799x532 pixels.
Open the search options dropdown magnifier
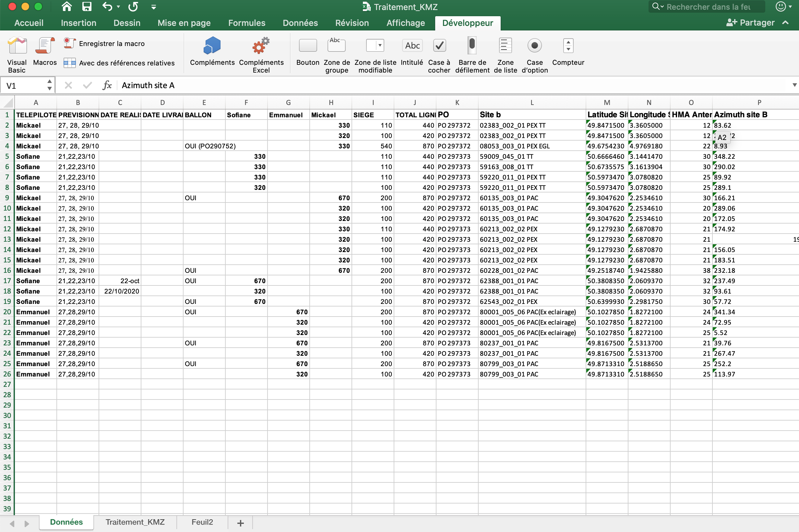[658, 6]
